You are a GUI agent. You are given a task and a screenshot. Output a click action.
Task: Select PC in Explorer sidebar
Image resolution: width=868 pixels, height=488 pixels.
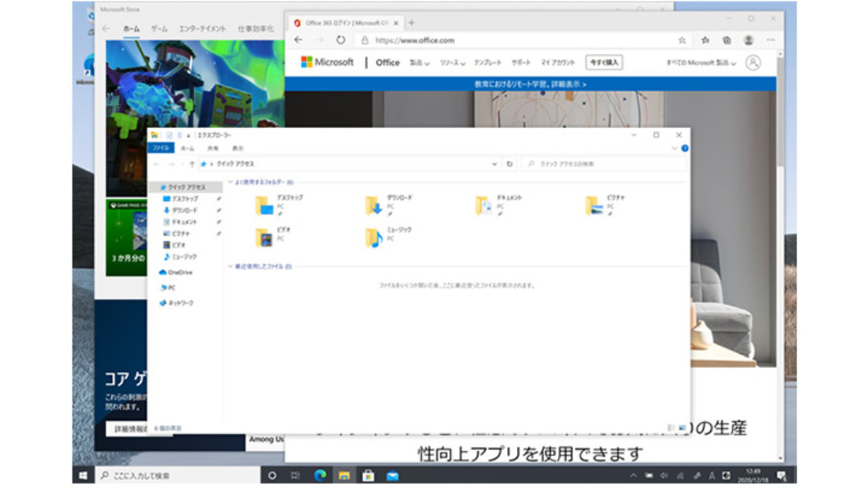pyautogui.click(x=167, y=288)
